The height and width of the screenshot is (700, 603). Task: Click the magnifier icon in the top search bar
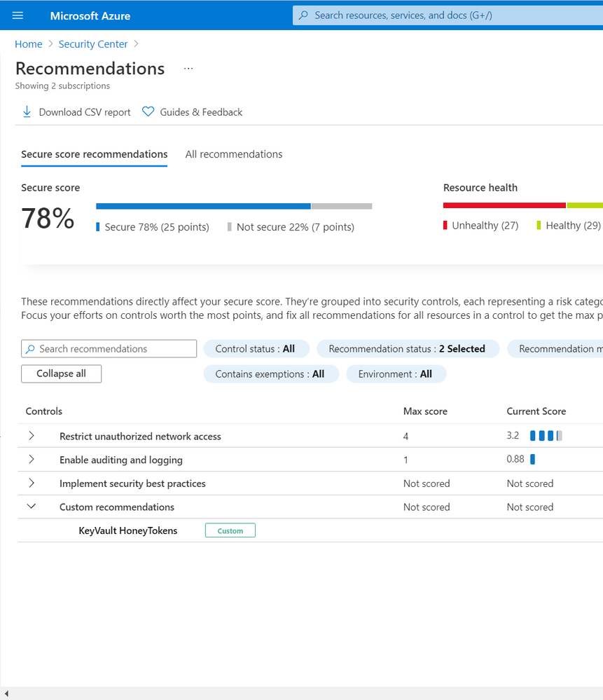tap(304, 15)
